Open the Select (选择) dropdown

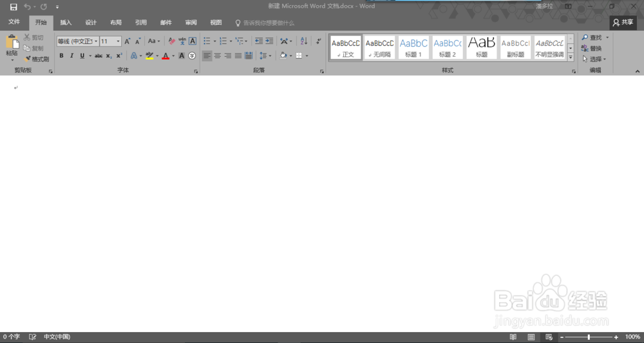[594, 59]
